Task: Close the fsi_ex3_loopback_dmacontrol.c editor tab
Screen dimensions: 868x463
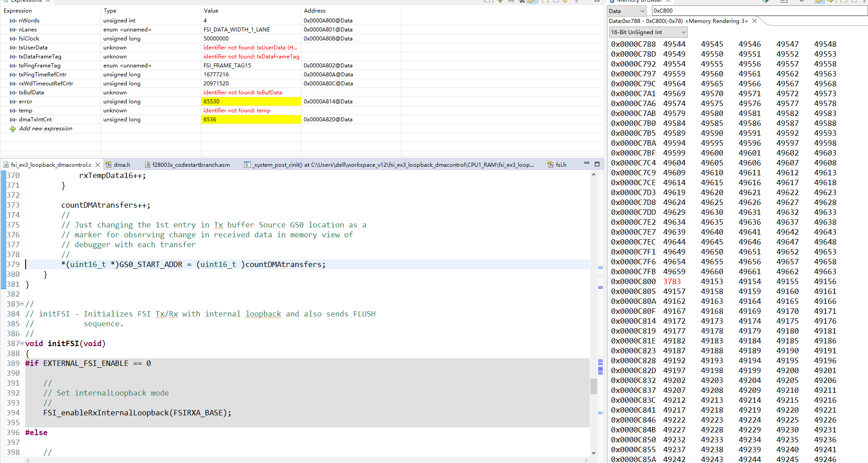Action: click(97, 165)
